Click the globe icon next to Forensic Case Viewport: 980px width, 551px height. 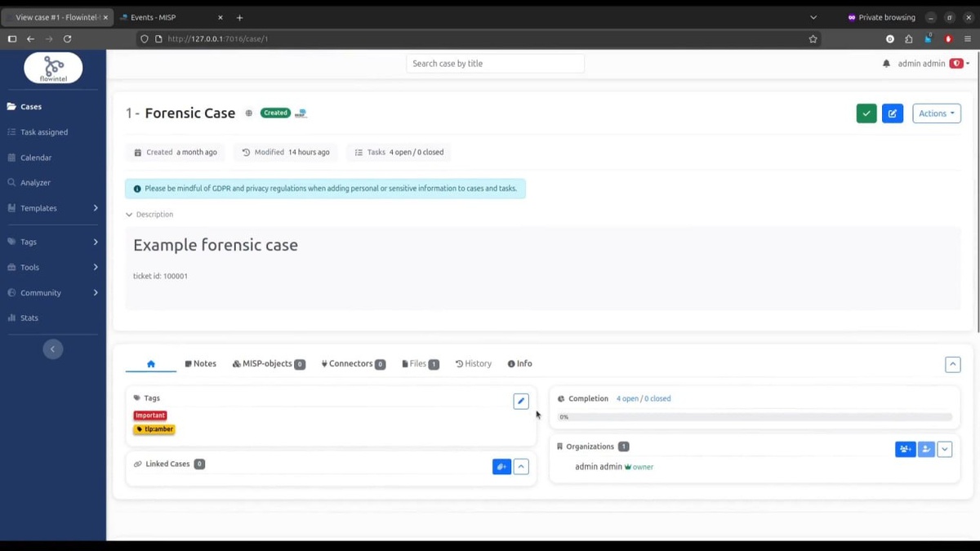pos(249,113)
